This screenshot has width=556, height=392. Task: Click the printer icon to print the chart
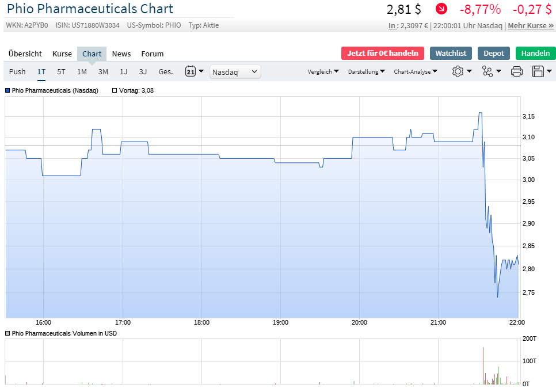[x=516, y=71]
